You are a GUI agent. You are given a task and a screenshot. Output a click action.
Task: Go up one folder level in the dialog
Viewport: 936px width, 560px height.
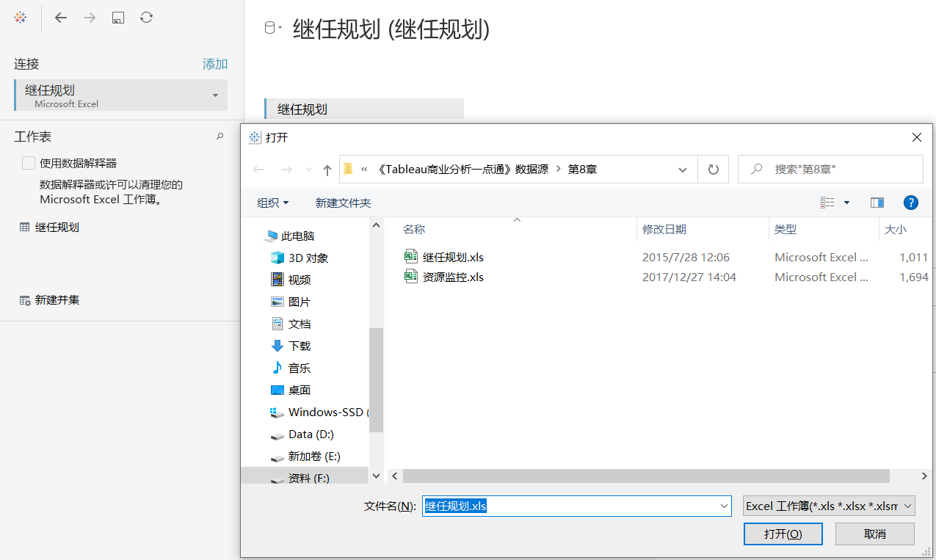coord(327,170)
